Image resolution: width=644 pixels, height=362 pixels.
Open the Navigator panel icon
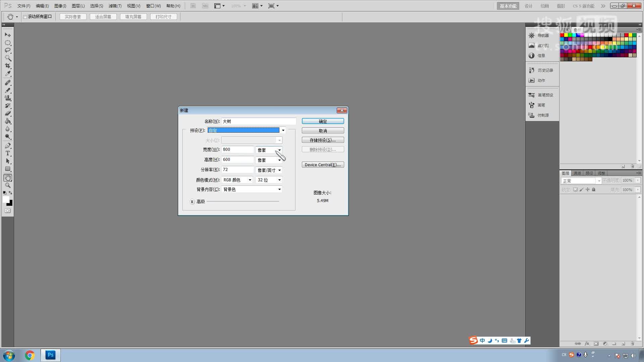532,36
